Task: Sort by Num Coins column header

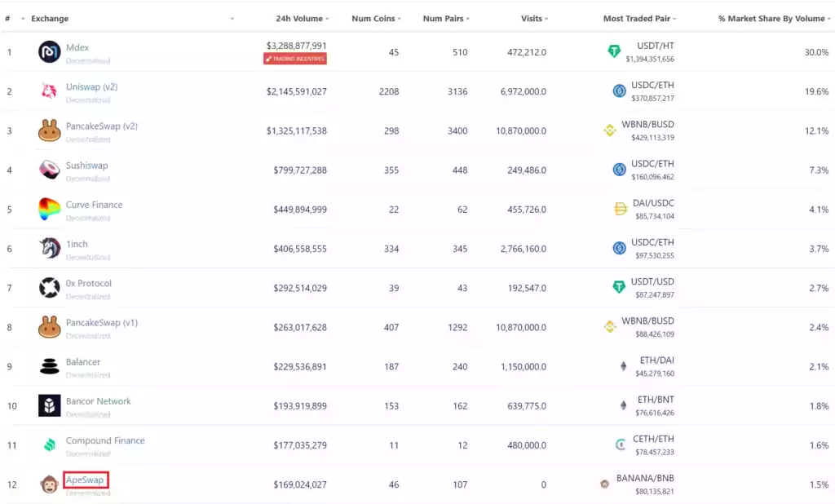Action: [373, 19]
